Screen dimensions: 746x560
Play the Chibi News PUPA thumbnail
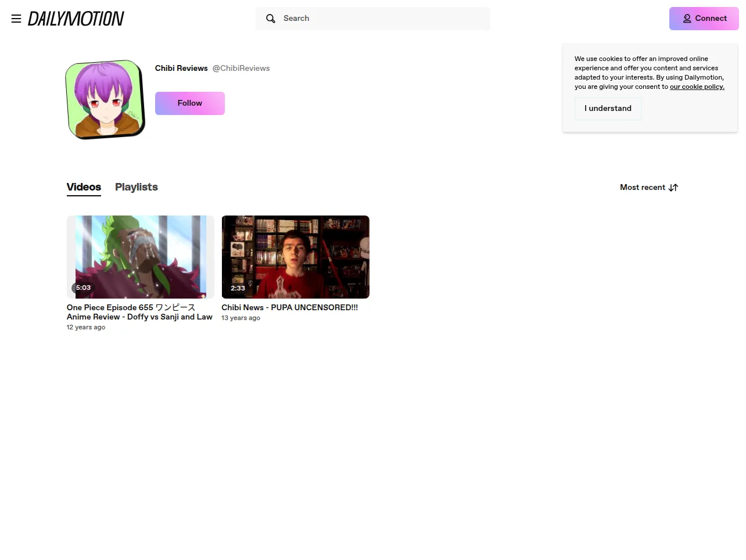point(295,257)
